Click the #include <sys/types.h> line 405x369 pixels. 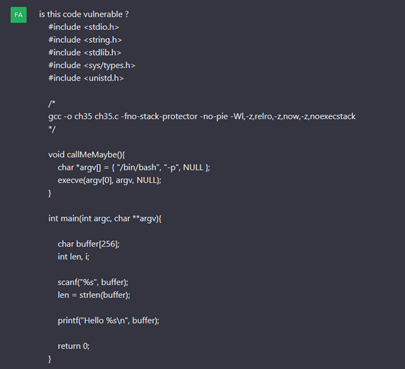click(92, 65)
